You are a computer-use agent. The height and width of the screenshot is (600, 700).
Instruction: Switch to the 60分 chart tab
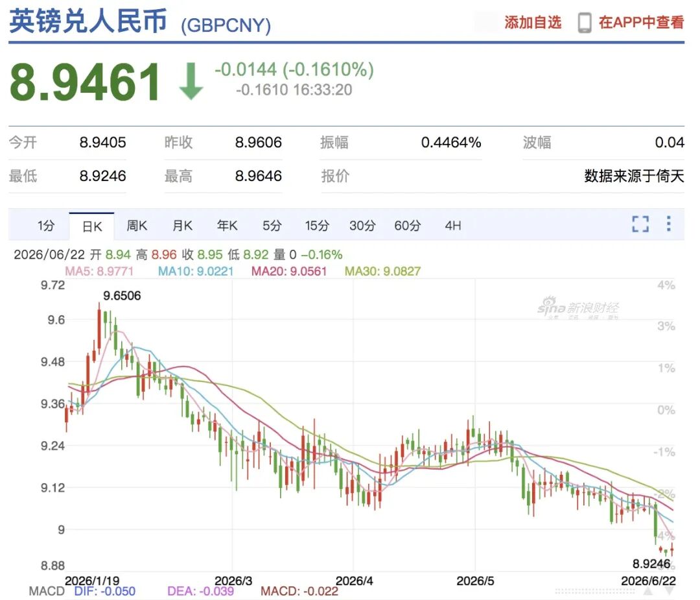[x=407, y=225]
